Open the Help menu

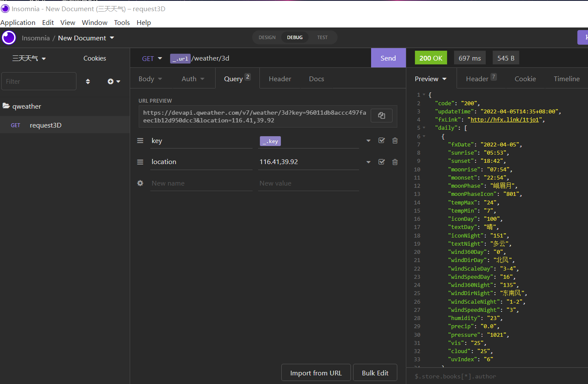point(144,22)
